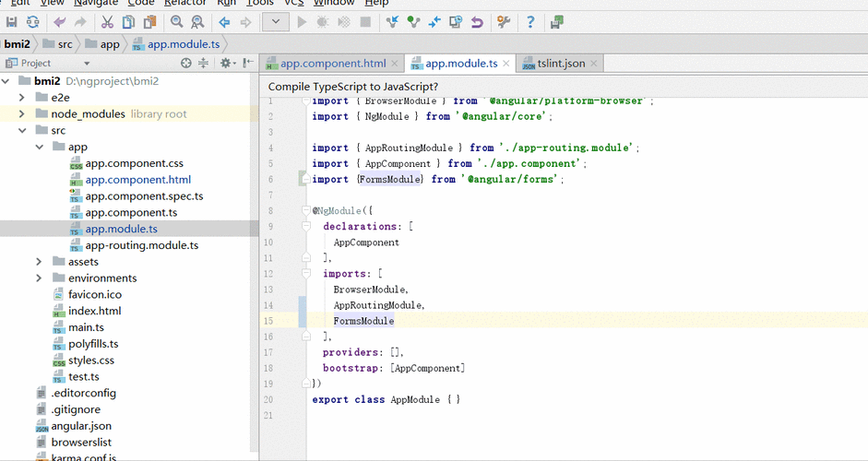
Task: Close the app.module.ts tab
Action: coord(506,64)
